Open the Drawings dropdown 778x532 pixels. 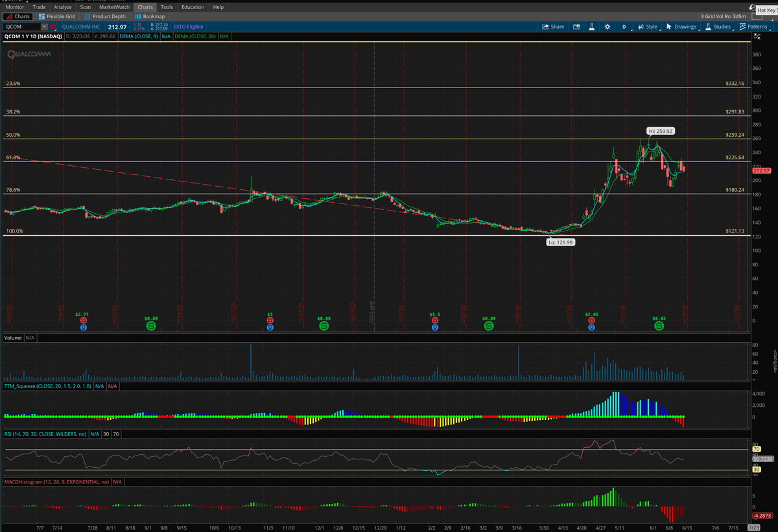pyautogui.click(x=681, y=27)
